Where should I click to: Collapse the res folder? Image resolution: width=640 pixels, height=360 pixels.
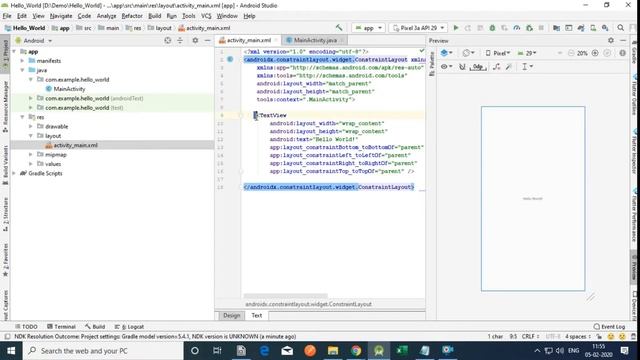(x=22, y=117)
